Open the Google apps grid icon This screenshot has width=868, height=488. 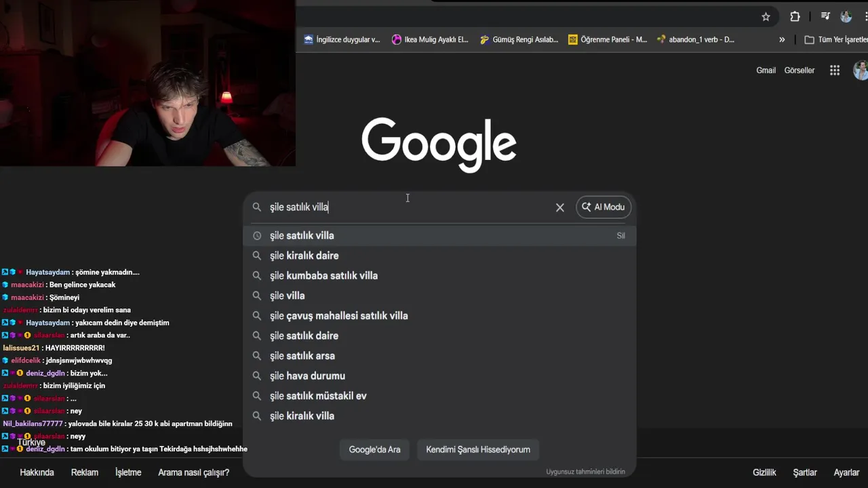(x=835, y=70)
